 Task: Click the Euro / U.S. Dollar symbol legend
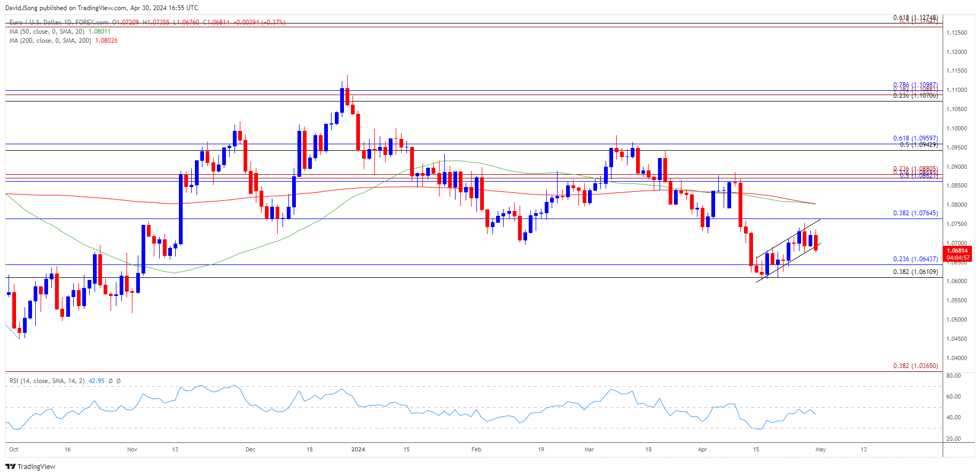point(59,22)
